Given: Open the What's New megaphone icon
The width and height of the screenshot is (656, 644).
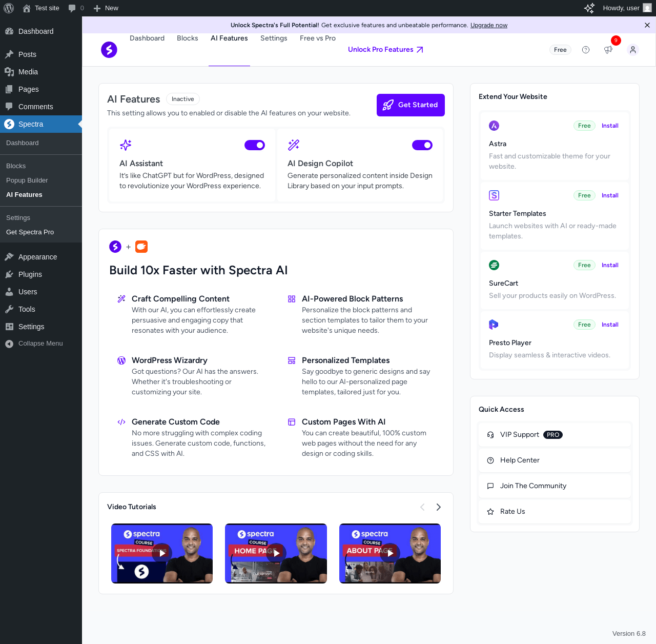Looking at the screenshot, I should (608, 50).
